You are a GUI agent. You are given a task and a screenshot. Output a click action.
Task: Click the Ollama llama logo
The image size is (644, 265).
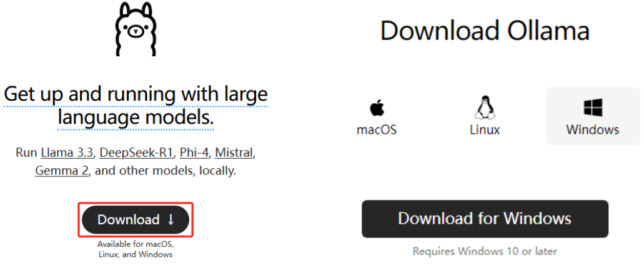136,29
